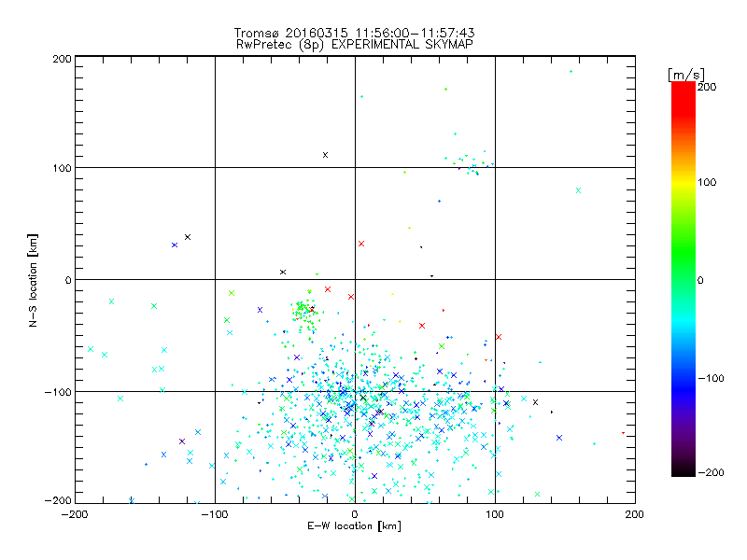Click the E-W axis tick label '-100'
This screenshot has height=560, width=747.
[x=215, y=514]
